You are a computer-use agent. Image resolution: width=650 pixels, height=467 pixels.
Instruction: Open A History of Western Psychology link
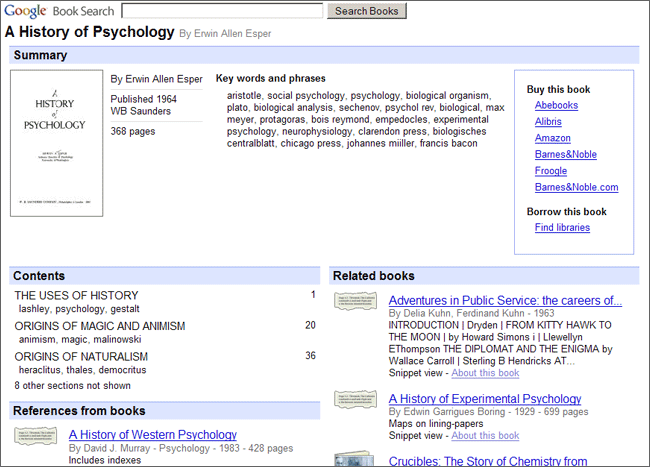pyautogui.click(x=153, y=435)
